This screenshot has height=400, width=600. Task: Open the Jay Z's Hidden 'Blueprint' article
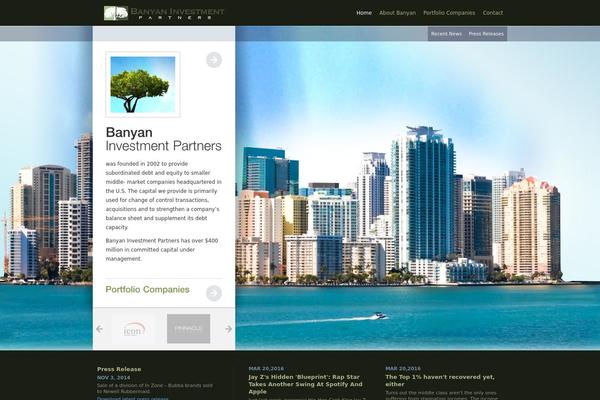pos(305,384)
